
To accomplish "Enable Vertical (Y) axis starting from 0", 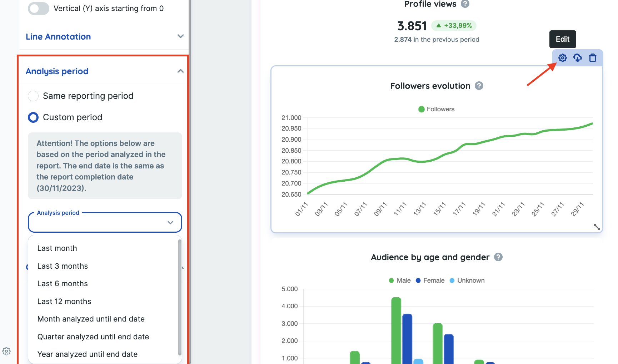I will [38, 8].
